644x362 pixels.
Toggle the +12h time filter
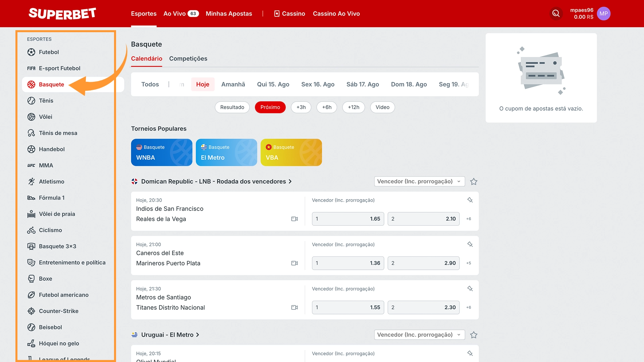[x=354, y=107]
